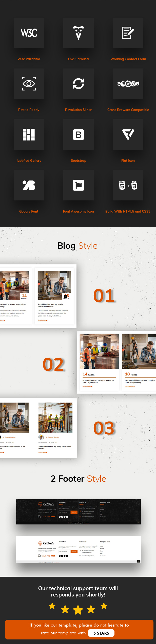Click the Retina Ready eye icon

click(29, 84)
